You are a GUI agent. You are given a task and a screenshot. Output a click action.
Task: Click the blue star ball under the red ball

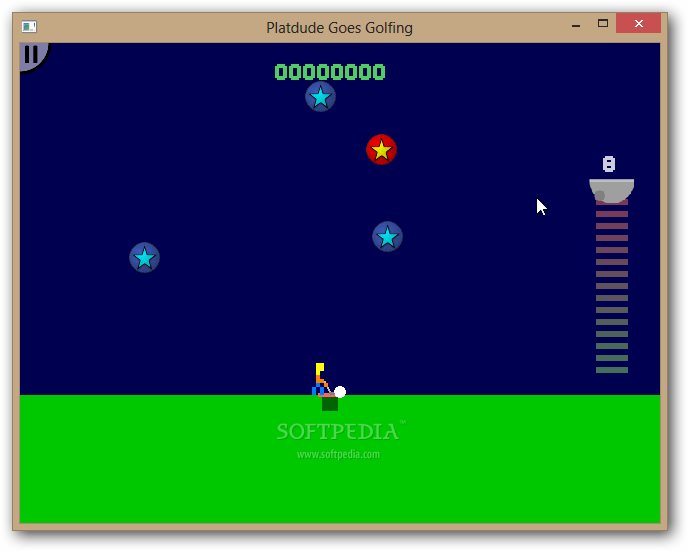coord(387,236)
